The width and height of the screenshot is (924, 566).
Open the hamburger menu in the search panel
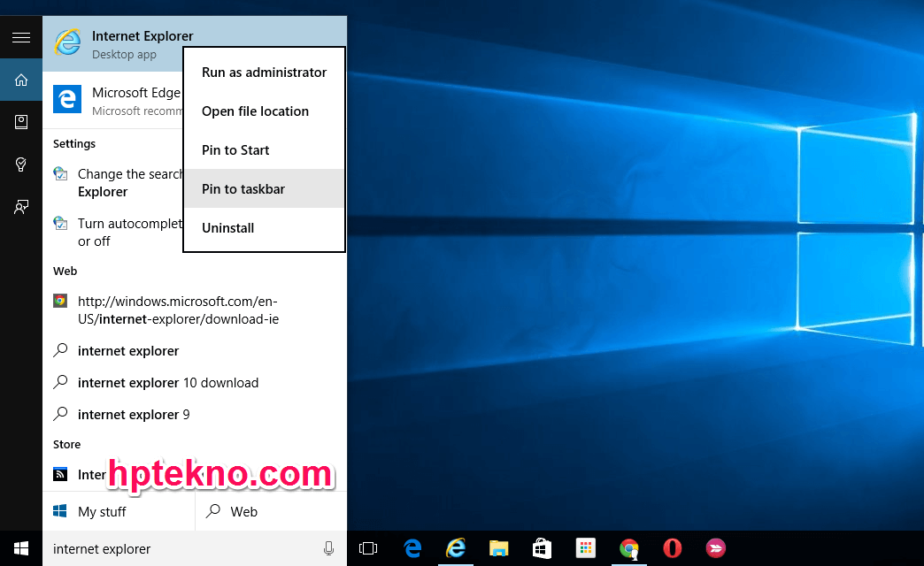[21, 38]
